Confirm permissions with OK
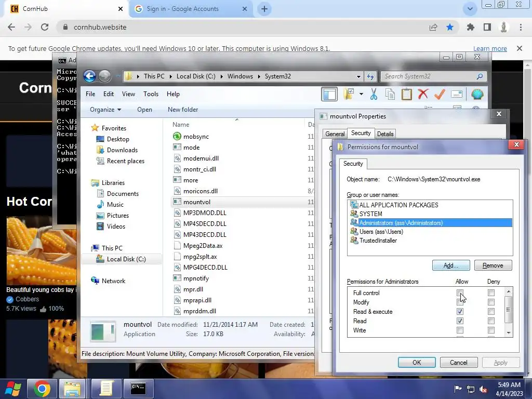Viewport: 532px width, 399px height. point(417,362)
